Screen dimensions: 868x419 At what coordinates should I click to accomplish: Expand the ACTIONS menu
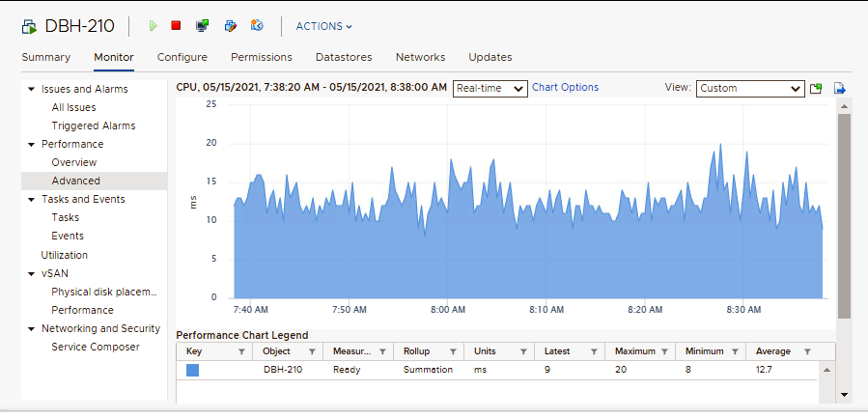click(323, 26)
